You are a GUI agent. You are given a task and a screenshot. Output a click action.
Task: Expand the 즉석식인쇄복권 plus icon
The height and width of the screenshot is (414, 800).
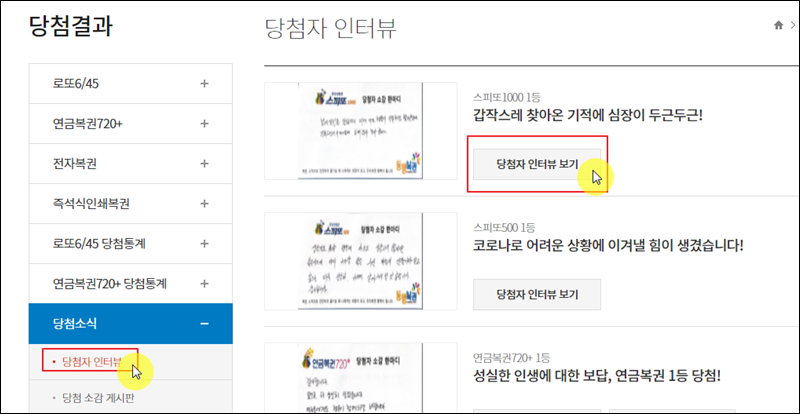[x=204, y=204]
